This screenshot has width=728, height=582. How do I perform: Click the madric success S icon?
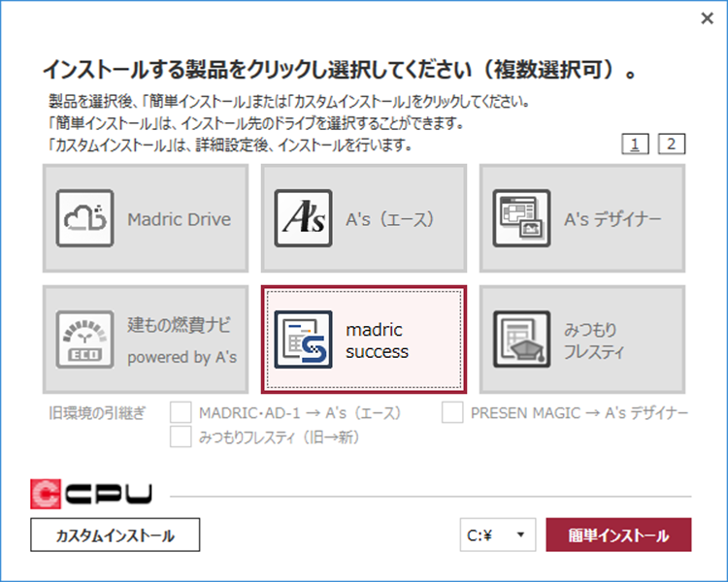point(303,339)
